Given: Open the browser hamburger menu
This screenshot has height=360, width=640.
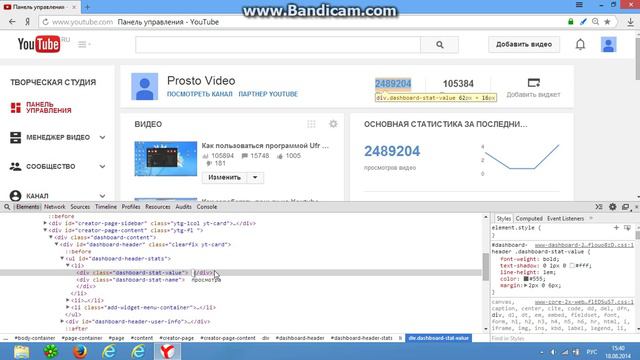Looking at the screenshot, I should click(x=579, y=5).
